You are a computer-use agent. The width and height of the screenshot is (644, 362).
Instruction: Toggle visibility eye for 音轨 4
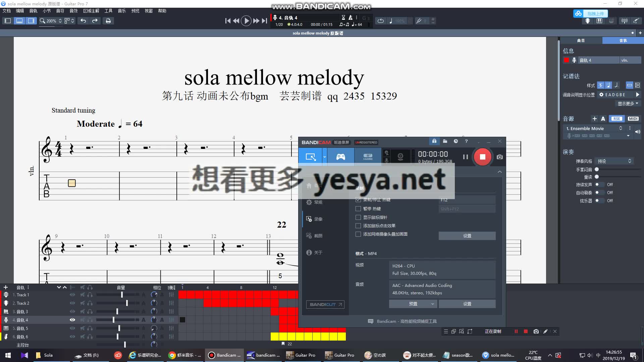tap(72, 320)
